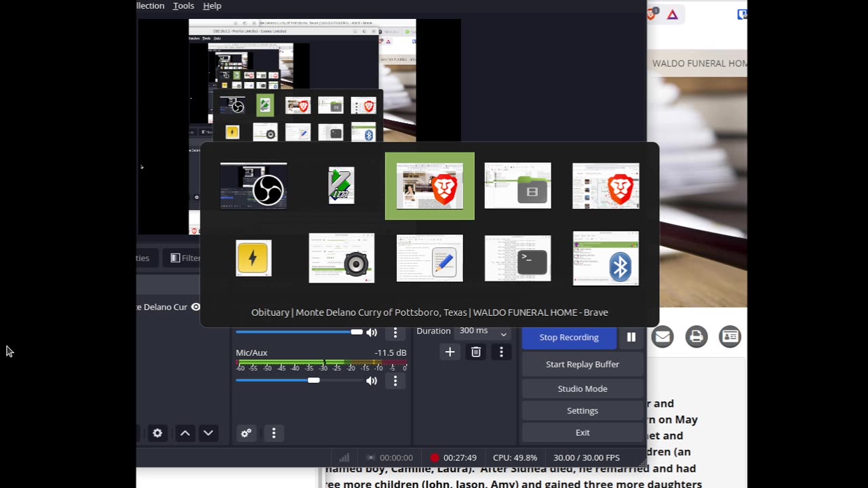
Task: Switch to the terminal window
Action: 518,258
